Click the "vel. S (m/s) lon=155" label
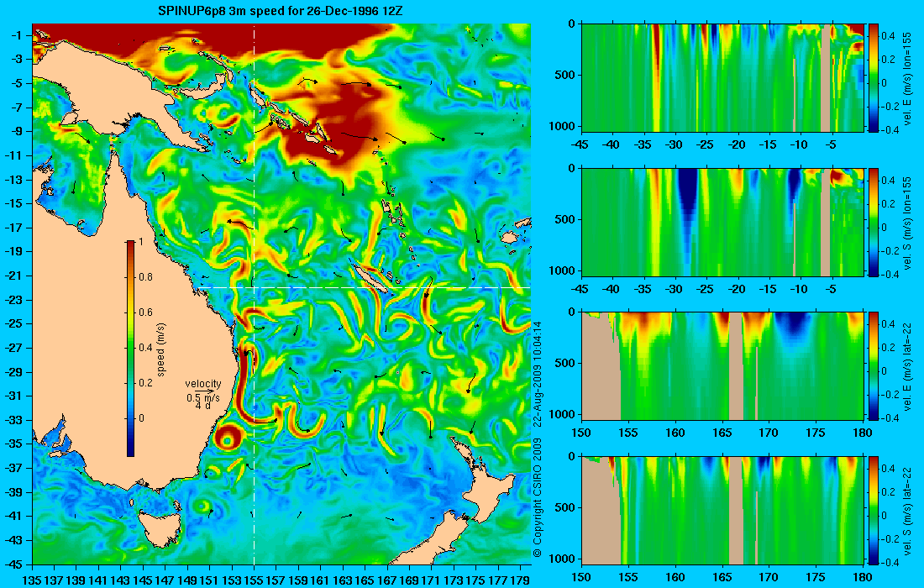The height and width of the screenshot is (588, 924). (x=908, y=222)
